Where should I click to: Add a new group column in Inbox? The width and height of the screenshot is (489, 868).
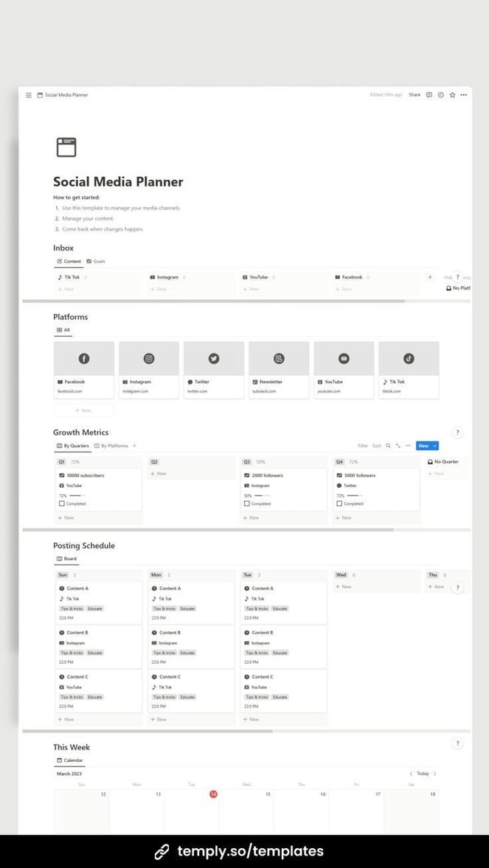(430, 277)
